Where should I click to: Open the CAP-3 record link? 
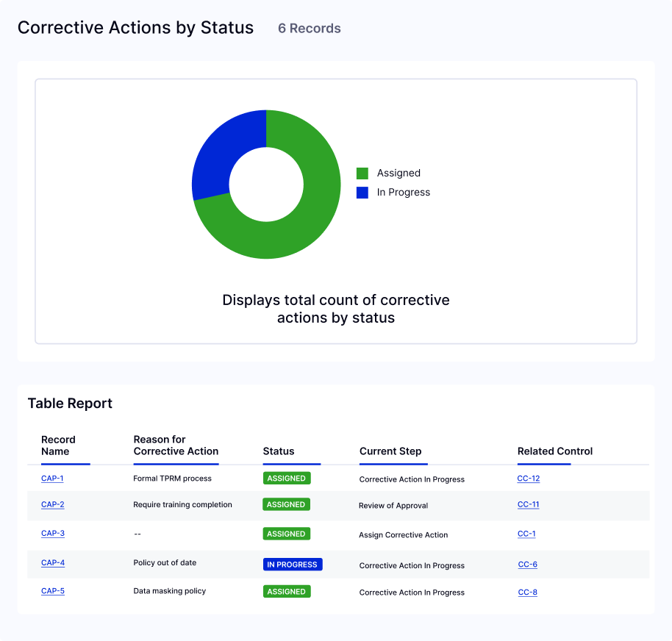pos(52,533)
